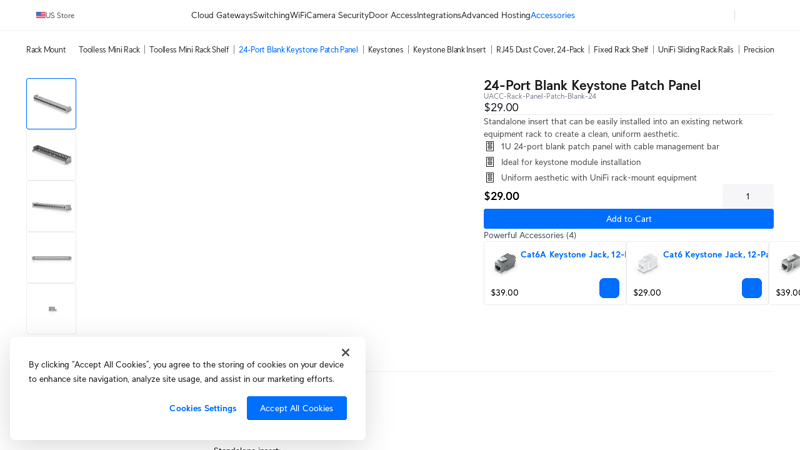Open the Toolless Mini Rack Shelf tab
The width and height of the screenshot is (800, 450).
(189, 50)
